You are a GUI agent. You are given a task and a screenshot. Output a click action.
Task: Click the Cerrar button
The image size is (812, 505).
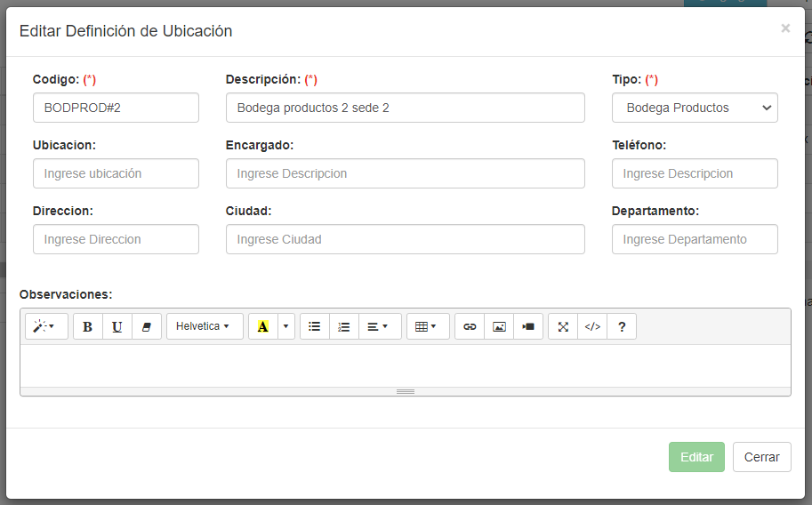[x=761, y=457]
